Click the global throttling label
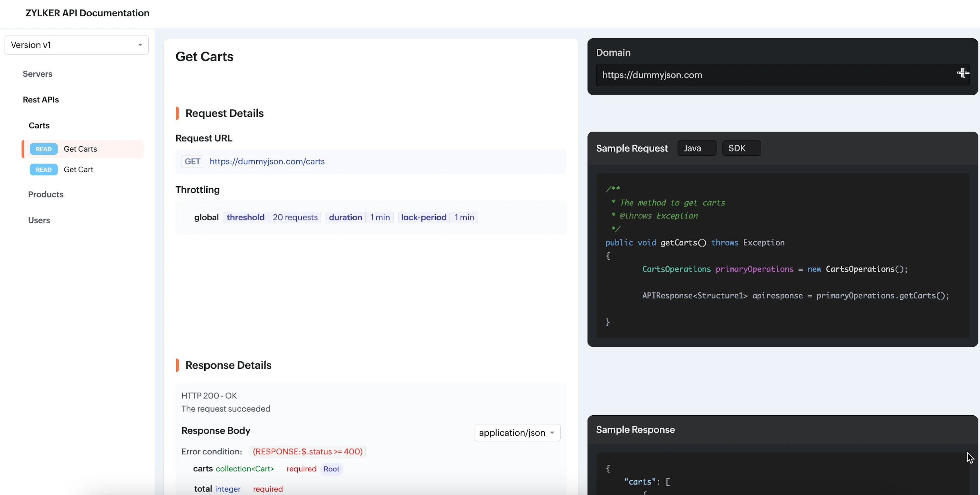Screen dimensions: 980x495 tap(207, 217)
